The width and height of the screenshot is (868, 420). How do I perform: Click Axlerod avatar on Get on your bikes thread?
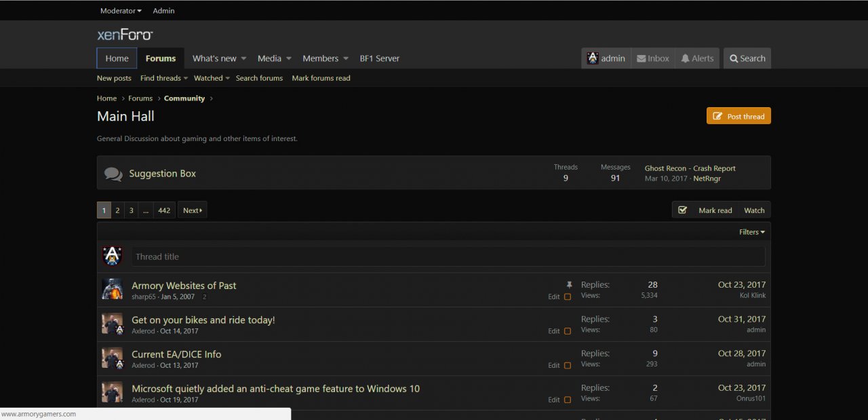112,324
